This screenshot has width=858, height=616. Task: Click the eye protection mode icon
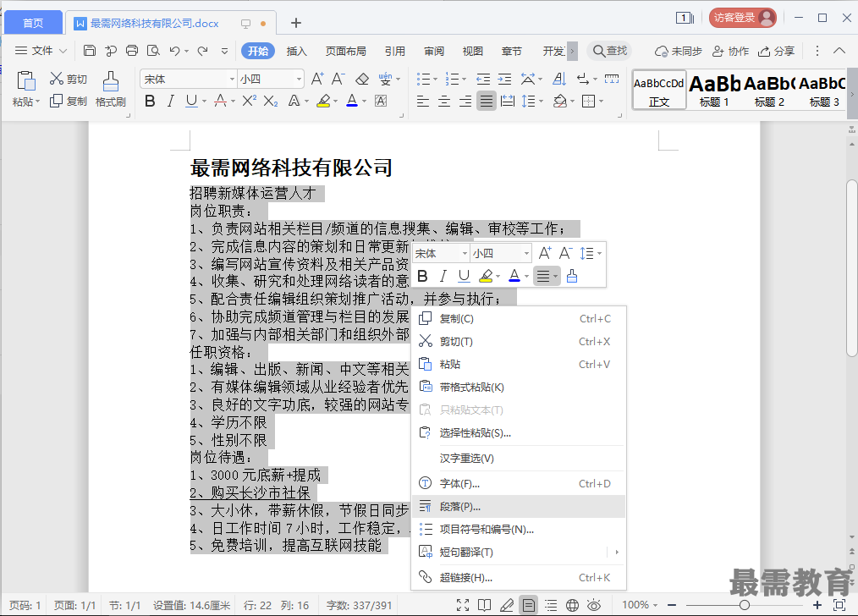coord(594,605)
